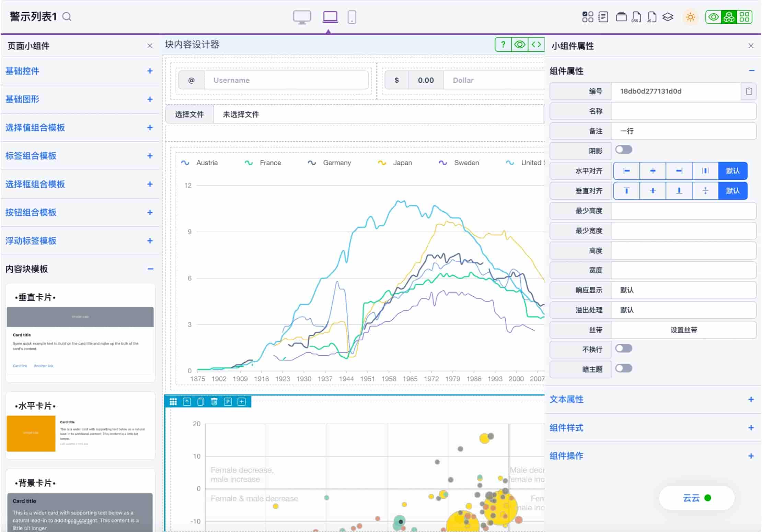Viewport: 762px width, 532px height.
Task: Set horizontal align left
Action: coord(627,171)
